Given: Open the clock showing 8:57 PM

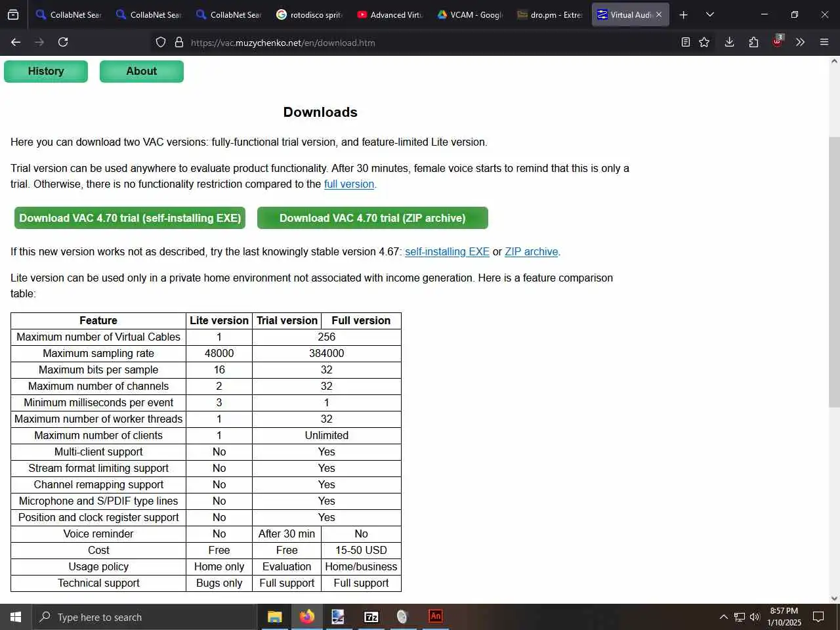Looking at the screenshot, I should pyautogui.click(x=784, y=617).
